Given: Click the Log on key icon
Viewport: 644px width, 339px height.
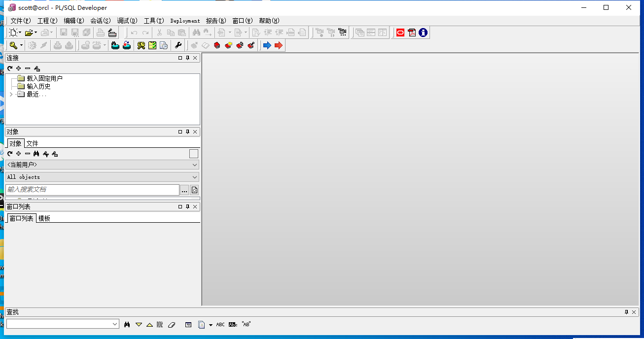Looking at the screenshot, I should coord(13,46).
